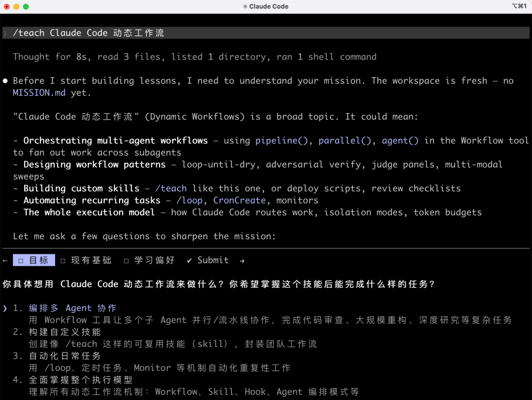532x400 pixels.
Task: Click the description 理解所有动态工作流机制
Action: click(x=194, y=392)
